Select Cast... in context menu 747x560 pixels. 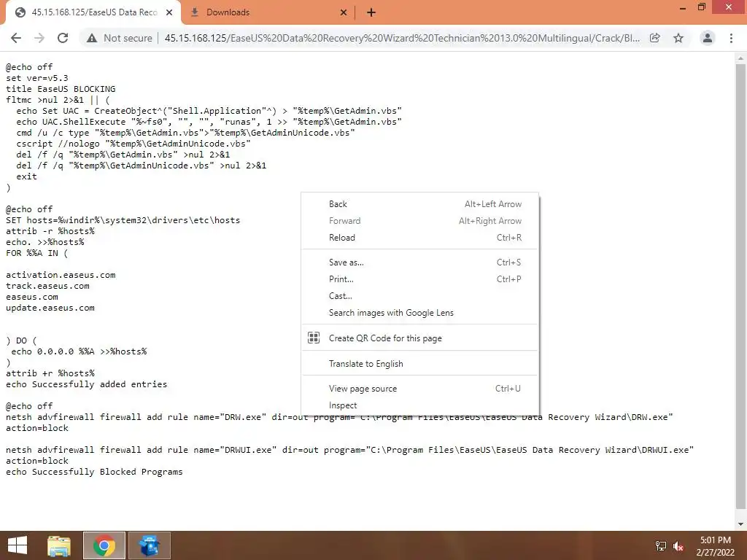419,296
